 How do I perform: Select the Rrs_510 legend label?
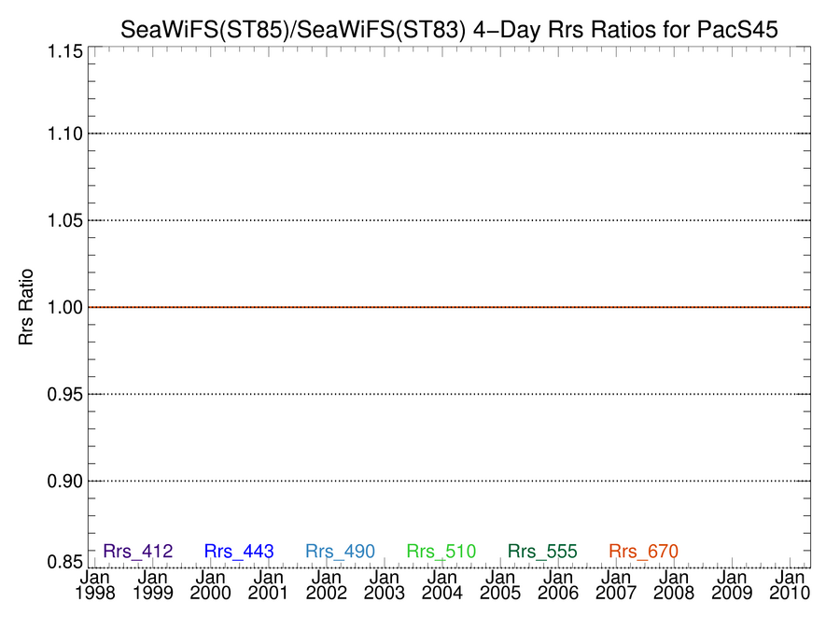[x=441, y=552]
